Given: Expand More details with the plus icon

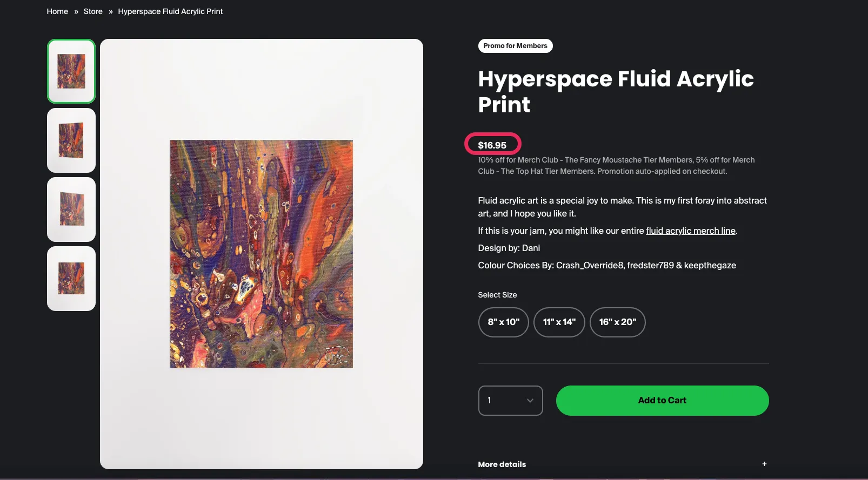Looking at the screenshot, I should 764,464.
